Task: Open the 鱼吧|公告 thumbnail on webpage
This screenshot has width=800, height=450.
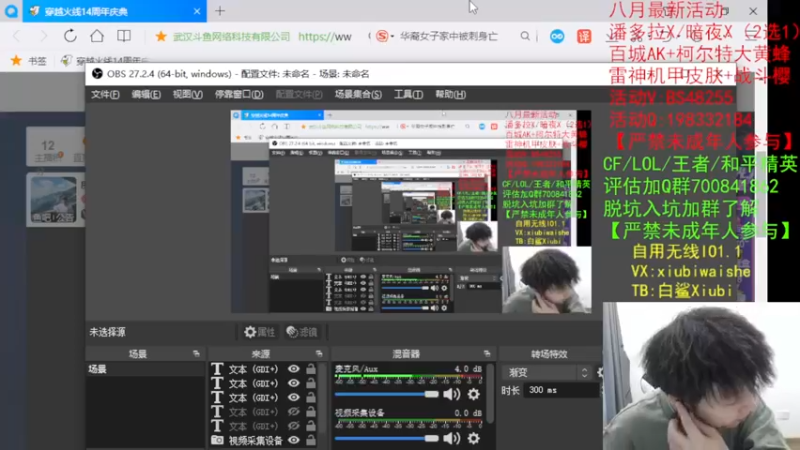Action: point(55,199)
